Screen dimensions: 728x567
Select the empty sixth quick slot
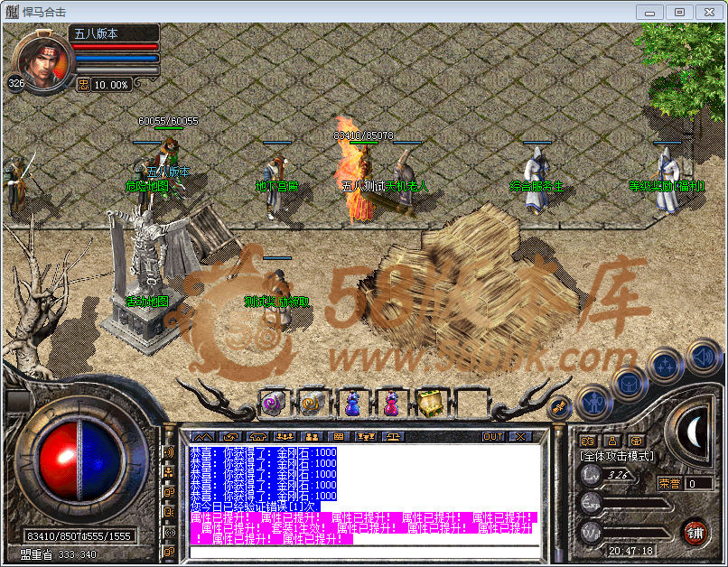(x=471, y=403)
